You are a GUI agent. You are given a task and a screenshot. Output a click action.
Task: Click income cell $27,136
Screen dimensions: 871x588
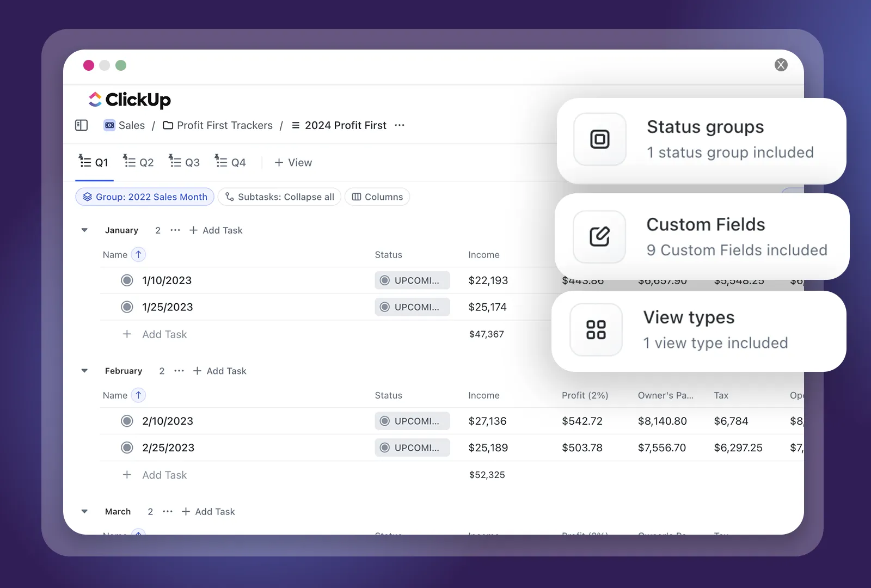(x=487, y=421)
